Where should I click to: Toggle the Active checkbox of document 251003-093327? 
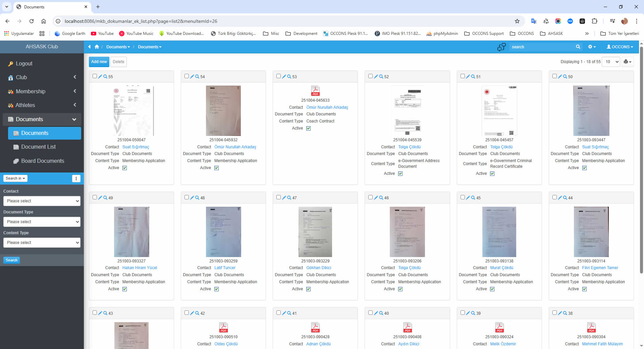[124, 289]
